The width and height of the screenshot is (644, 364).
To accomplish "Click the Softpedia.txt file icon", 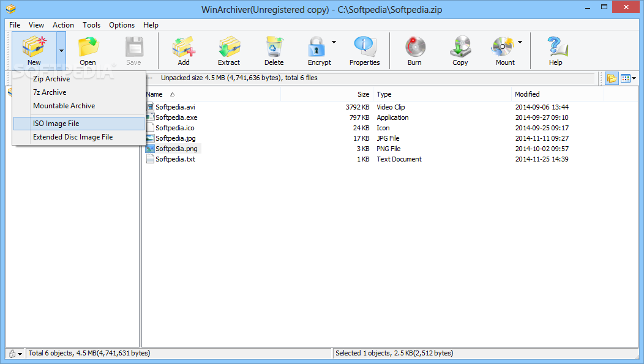I will (151, 159).
